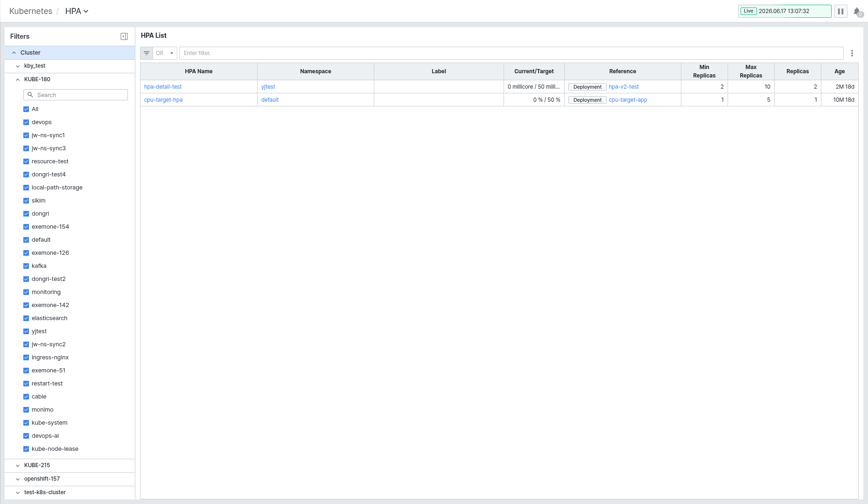
Task: Toggle the All namespaces checkbox
Action: pyautogui.click(x=26, y=109)
